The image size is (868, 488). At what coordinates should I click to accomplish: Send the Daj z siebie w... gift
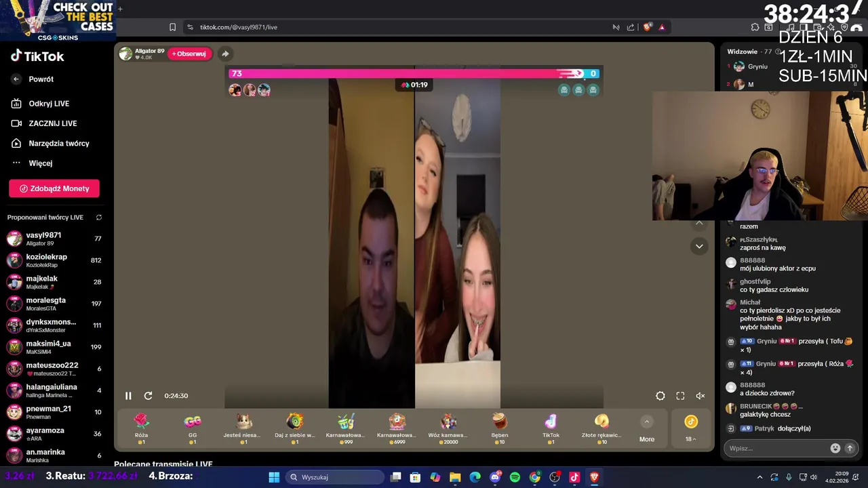[295, 429]
